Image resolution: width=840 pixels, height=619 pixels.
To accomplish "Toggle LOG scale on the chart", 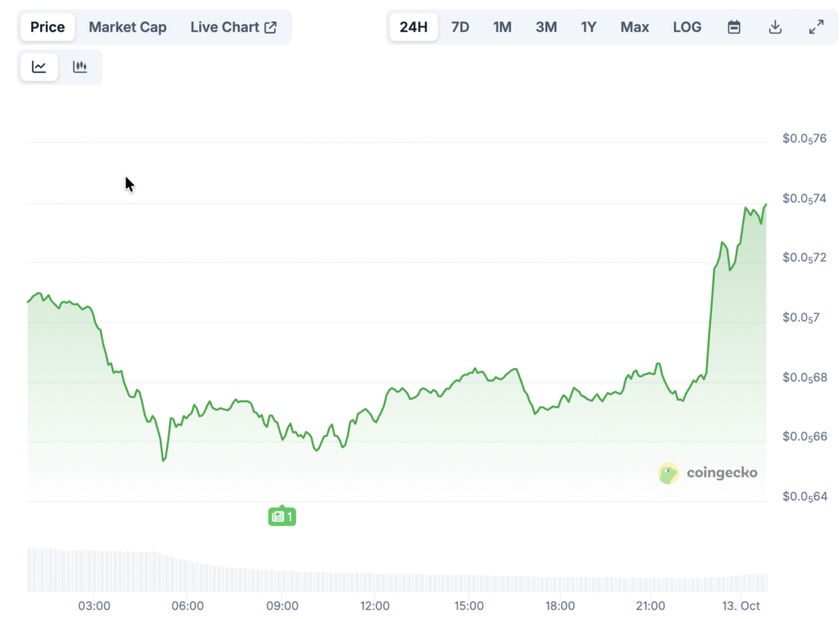I will 687,27.
